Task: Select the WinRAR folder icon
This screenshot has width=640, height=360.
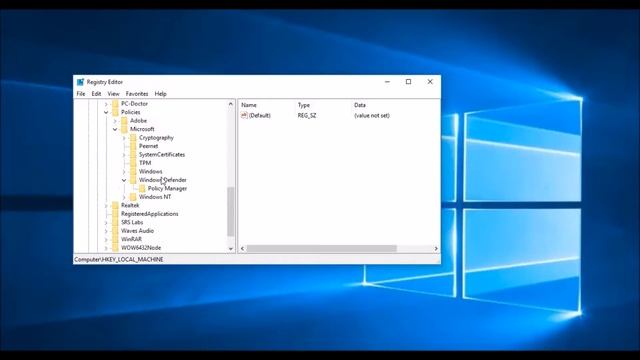Action: 116,239
